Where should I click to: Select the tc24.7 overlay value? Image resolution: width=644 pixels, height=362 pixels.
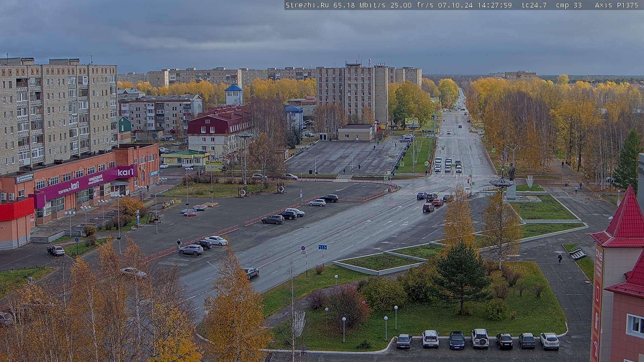[534, 5]
